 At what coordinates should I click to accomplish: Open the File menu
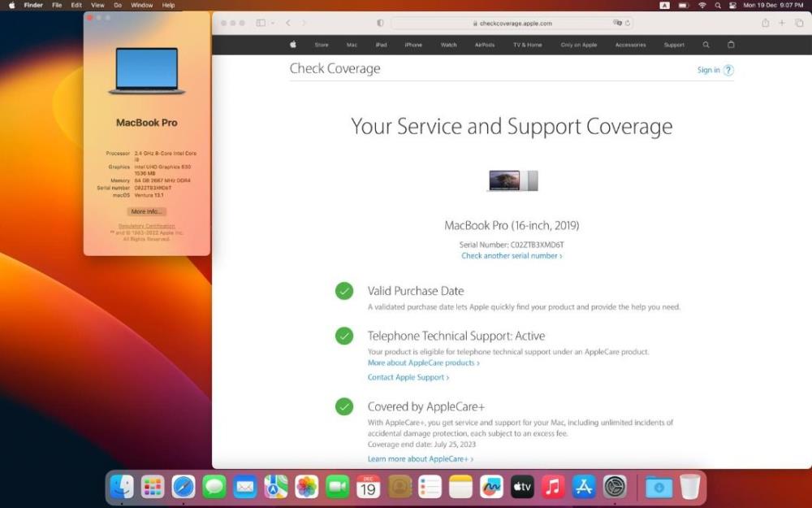point(57,5)
